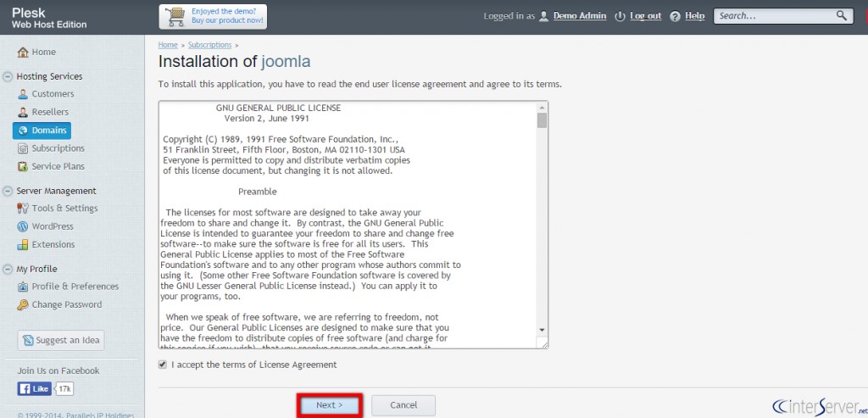The height and width of the screenshot is (418, 868).
Task: Click the Service Plans icon
Action: (x=23, y=167)
